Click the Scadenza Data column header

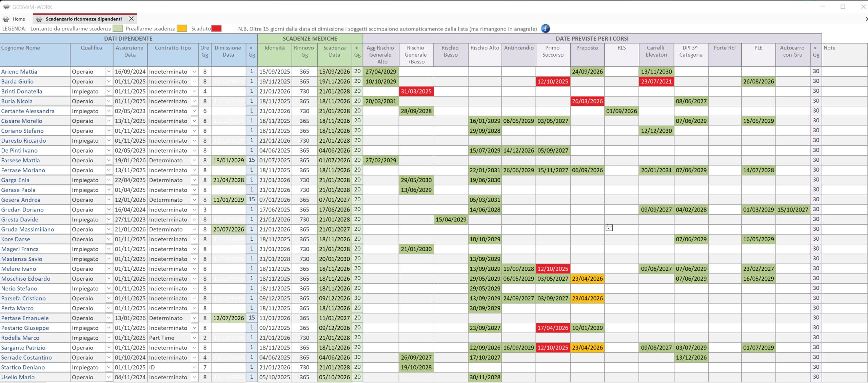[x=334, y=55]
